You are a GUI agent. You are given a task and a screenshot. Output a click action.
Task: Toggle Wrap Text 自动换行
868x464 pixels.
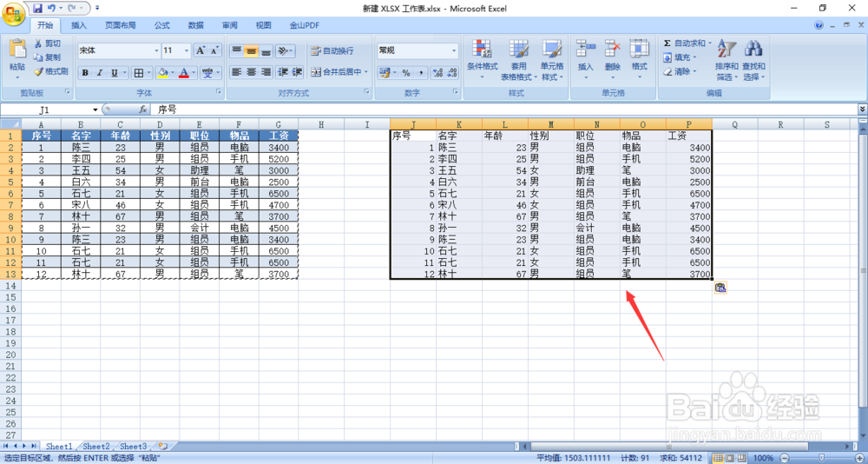coord(332,50)
